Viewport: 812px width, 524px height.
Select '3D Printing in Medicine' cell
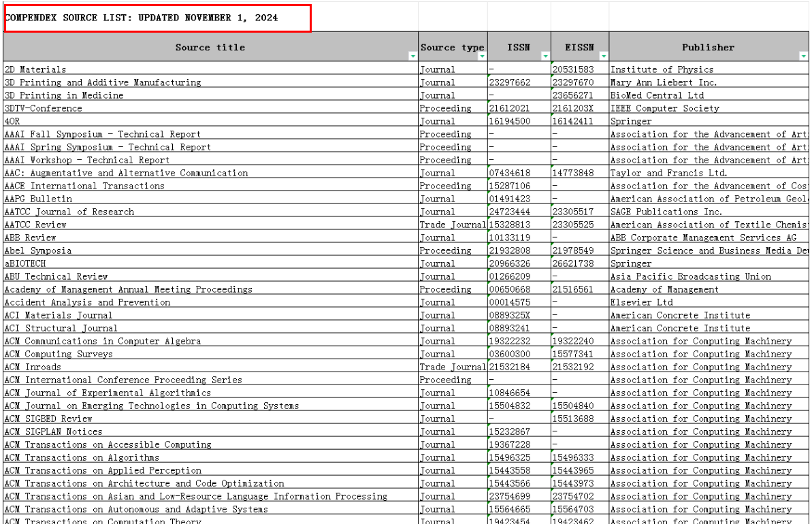[211, 95]
